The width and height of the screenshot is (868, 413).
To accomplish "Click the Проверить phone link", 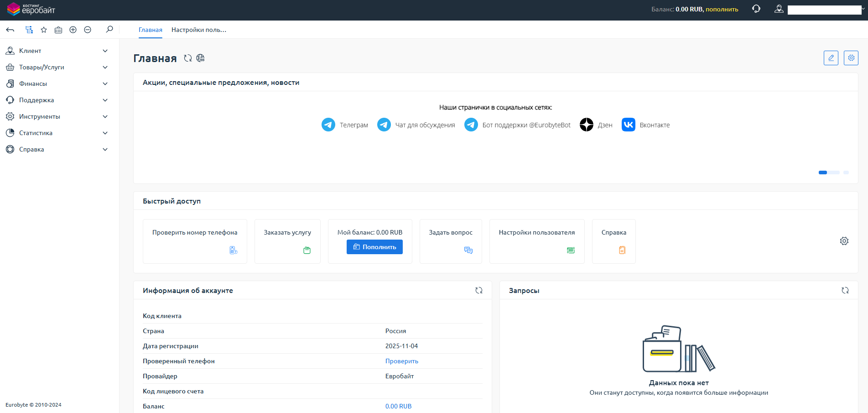I will click(401, 361).
